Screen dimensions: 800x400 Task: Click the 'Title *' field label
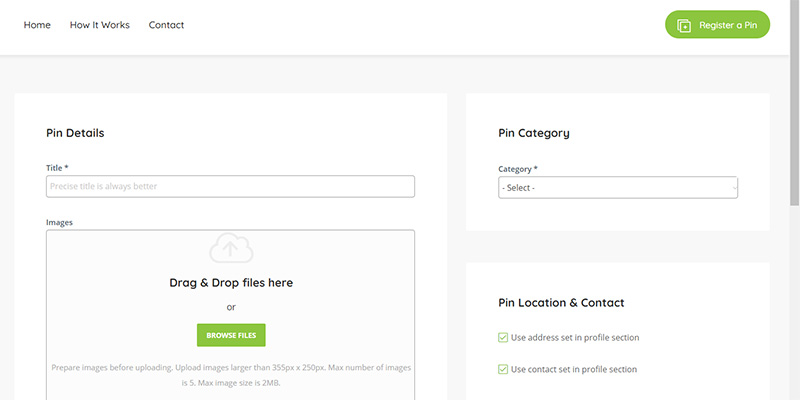click(57, 168)
